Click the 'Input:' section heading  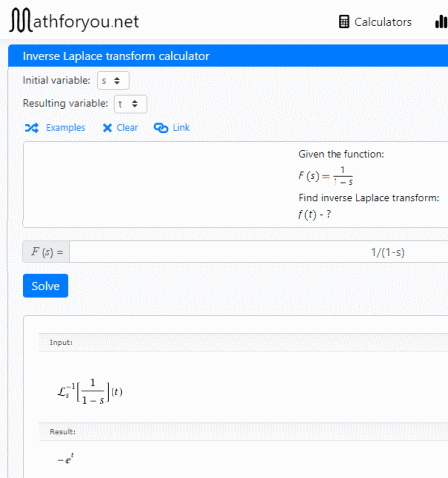(x=61, y=342)
